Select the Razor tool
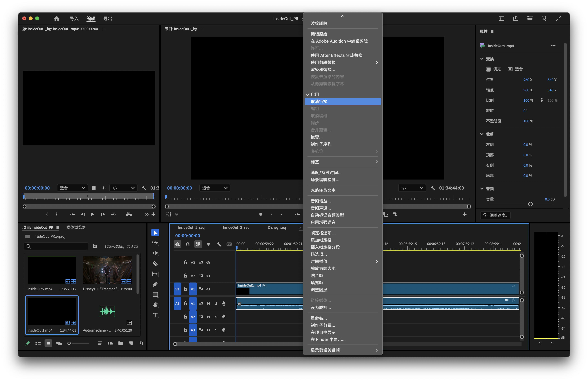 [x=155, y=264]
